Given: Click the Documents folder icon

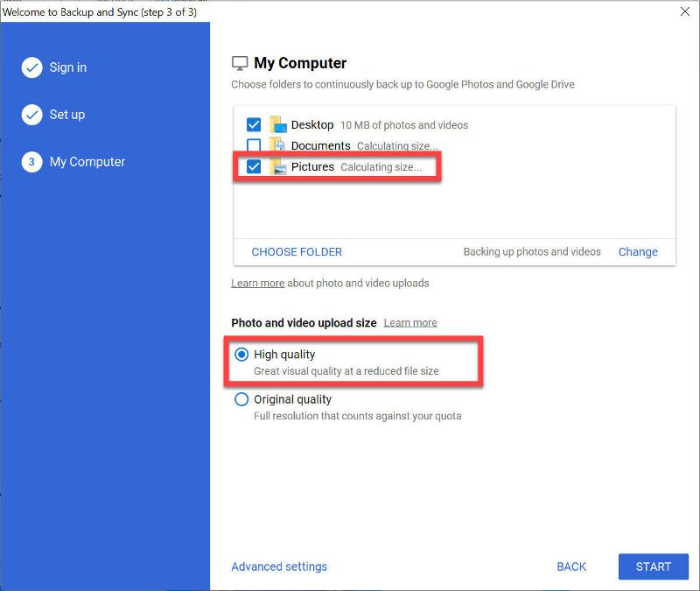Looking at the screenshot, I should [278, 145].
